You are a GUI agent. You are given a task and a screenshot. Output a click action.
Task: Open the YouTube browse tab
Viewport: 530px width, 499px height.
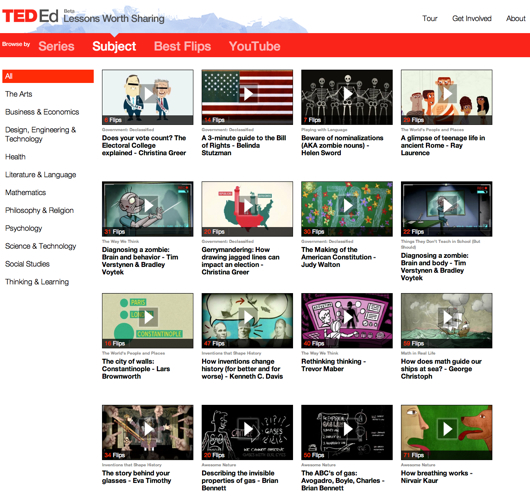click(x=255, y=46)
